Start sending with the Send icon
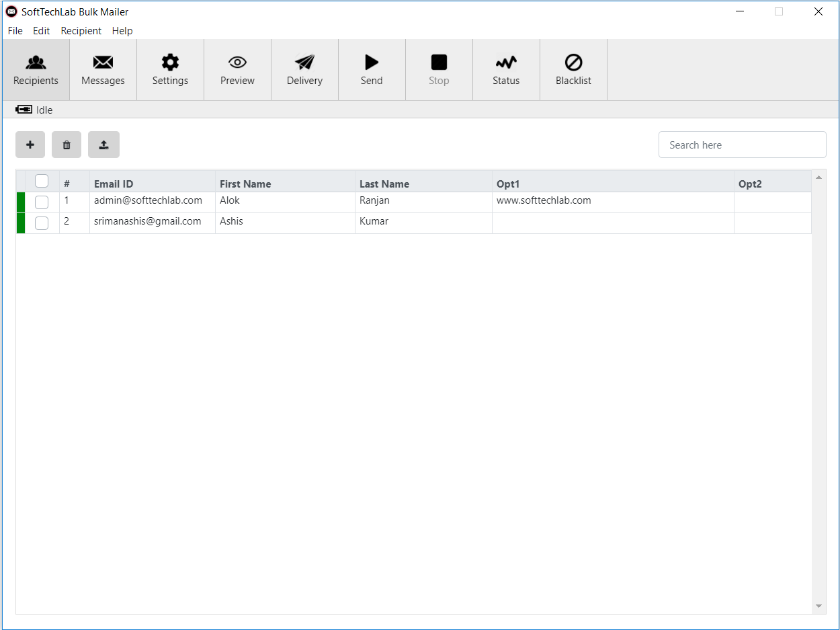This screenshot has height=630, width=840. (x=371, y=69)
